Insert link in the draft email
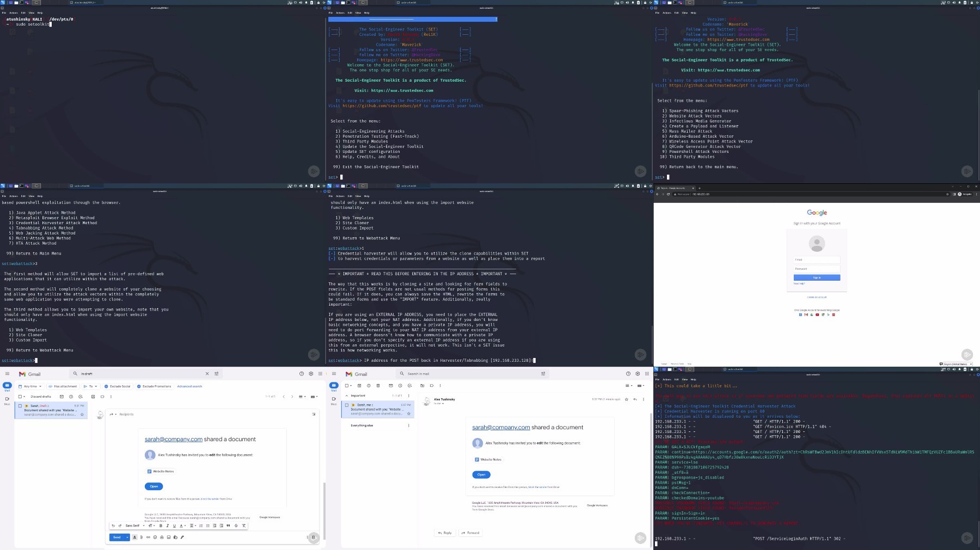The image size is (980, 550). [x=148, y=537]
